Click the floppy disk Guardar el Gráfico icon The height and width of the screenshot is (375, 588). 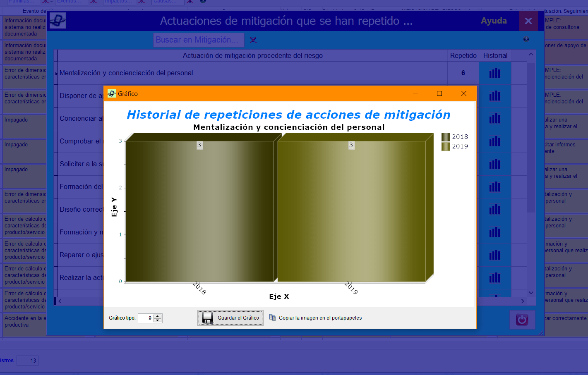(x=208, y=318)
